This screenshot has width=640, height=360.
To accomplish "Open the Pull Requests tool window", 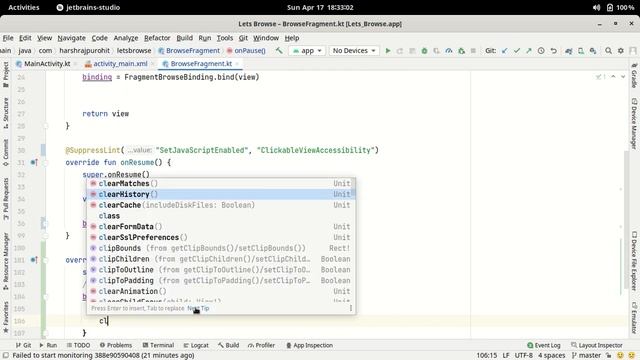I will (6, 199).
